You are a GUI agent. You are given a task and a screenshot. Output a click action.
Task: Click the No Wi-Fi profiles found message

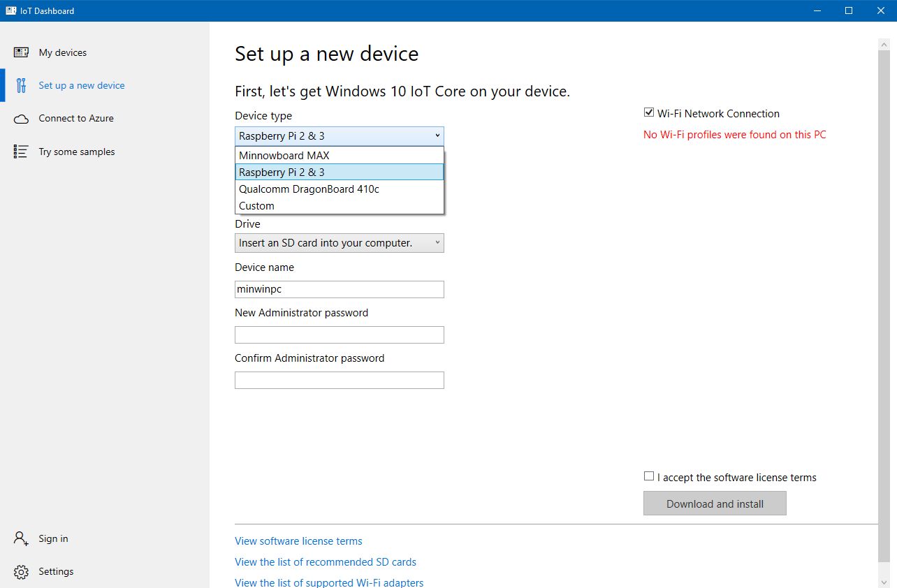coord(734,135)
